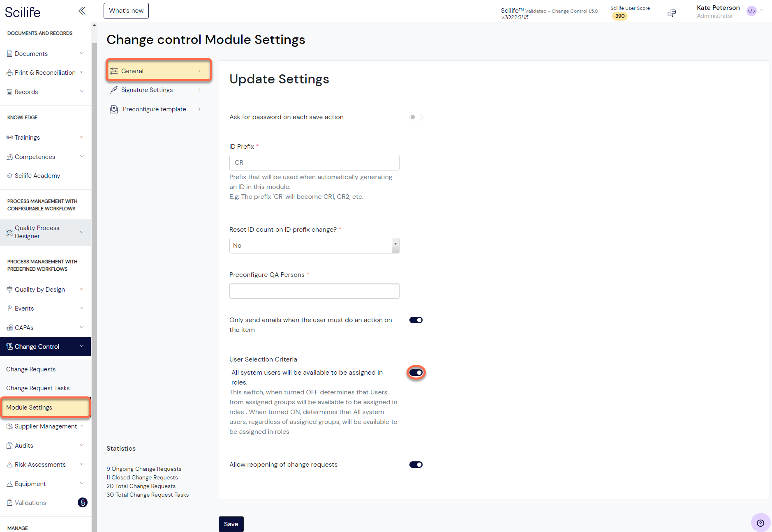Click the Competences sidebar icon
Viewport: 772px width, 532px height.
[x=9, y=157]
